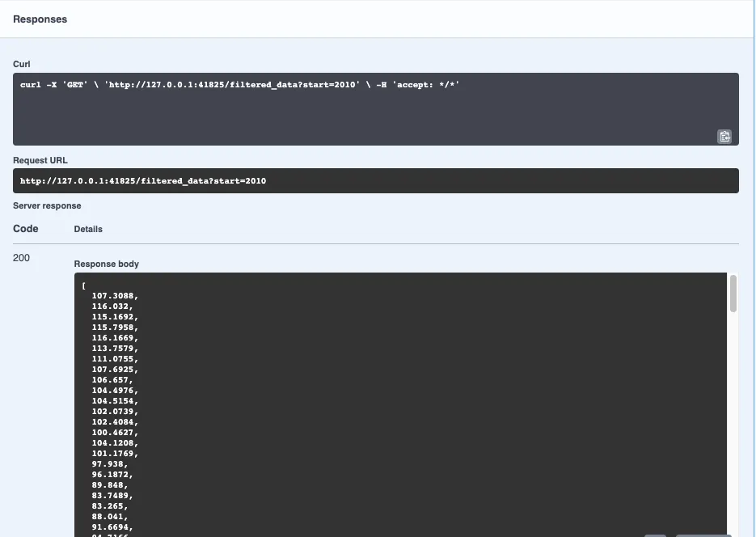This screenshot has height=537, width=756.
Task: Click the Responses section header
Action: (x=40, y=19)
